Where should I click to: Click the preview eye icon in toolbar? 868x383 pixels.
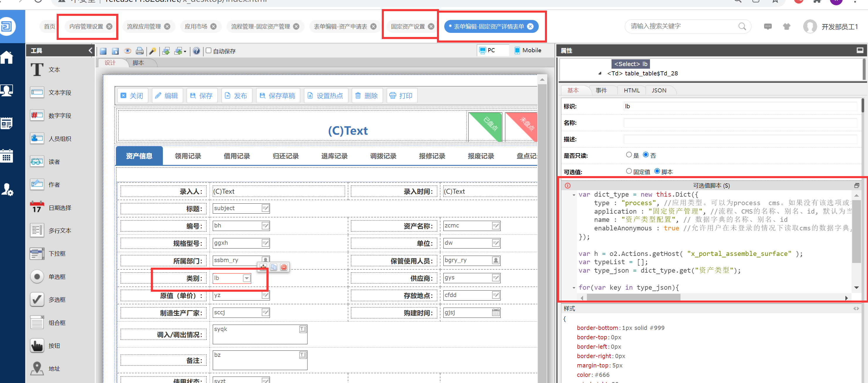pos(127,51)
